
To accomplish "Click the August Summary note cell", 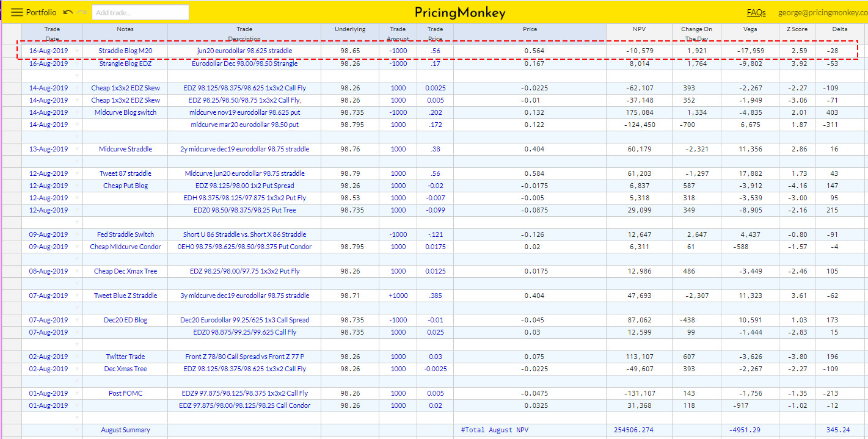I will tap(125, 430).
